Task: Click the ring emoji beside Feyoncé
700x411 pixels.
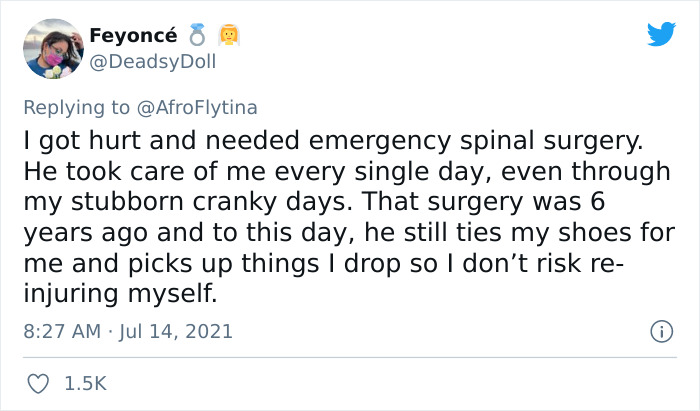Action: click(x=196, y=37)
